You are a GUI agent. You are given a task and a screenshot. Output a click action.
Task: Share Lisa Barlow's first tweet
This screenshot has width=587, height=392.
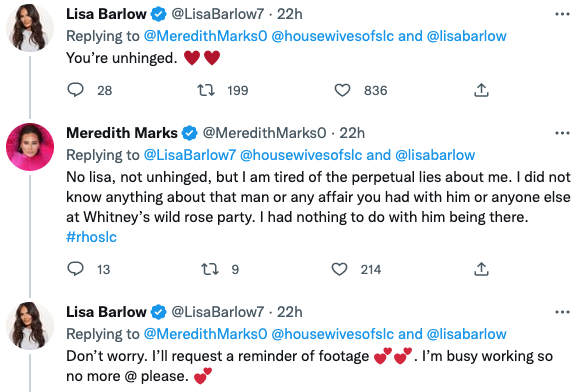tap(481, 90)
